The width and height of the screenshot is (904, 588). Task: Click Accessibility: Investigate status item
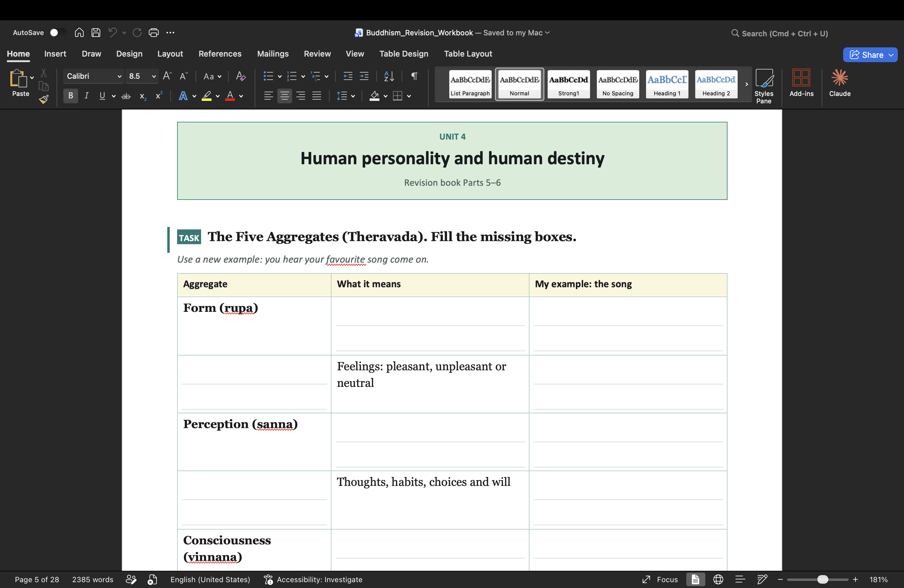[x=313, y=579]
